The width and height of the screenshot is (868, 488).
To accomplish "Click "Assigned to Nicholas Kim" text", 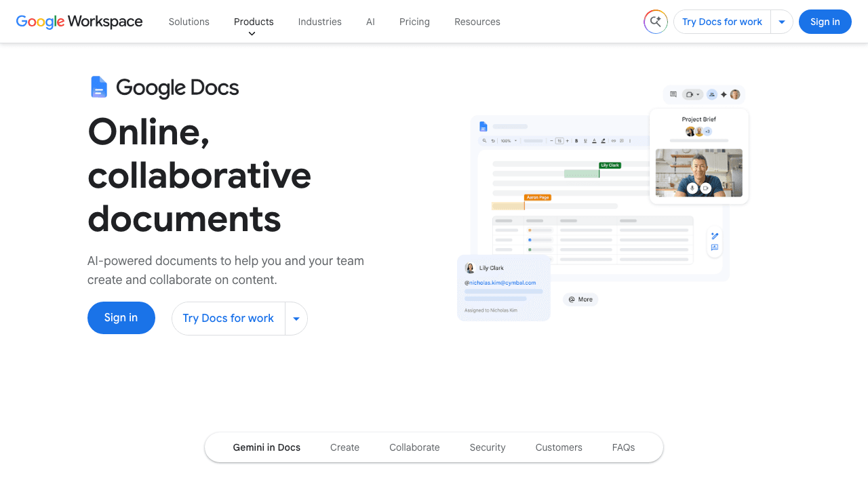I will [491, 310].
